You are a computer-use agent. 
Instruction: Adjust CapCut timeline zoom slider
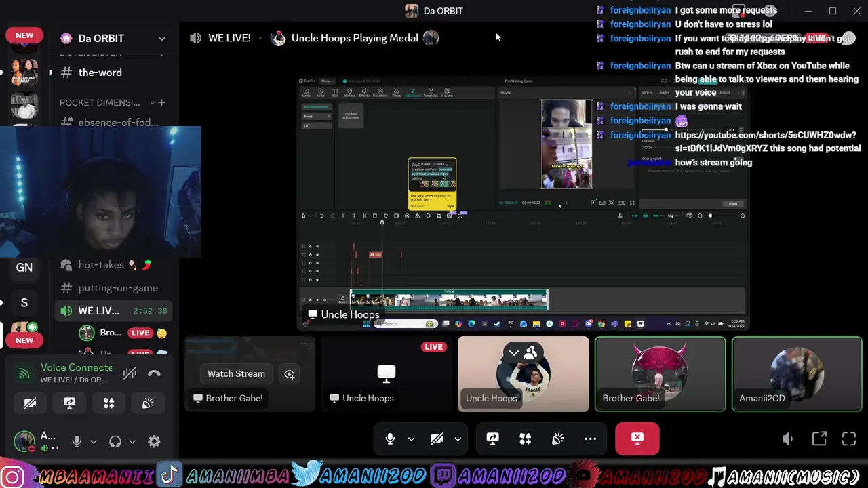click(710, 216)
